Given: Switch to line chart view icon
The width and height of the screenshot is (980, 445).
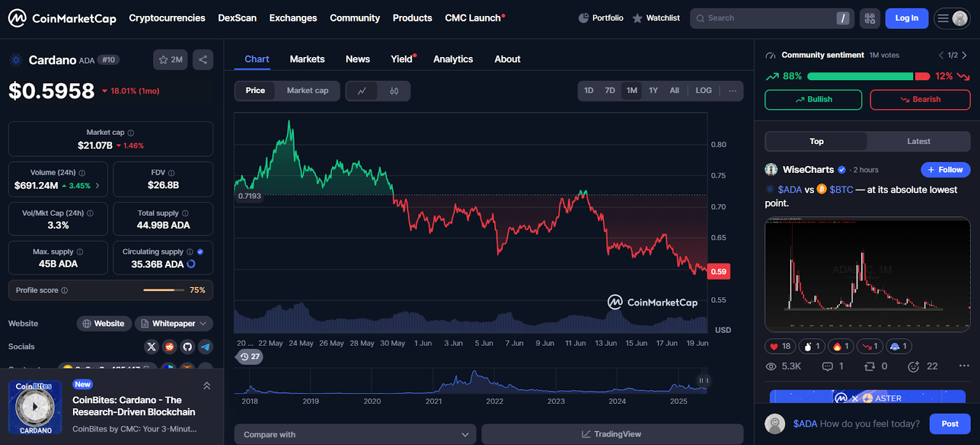Looking at the screenshot, I should coord(362,91).
